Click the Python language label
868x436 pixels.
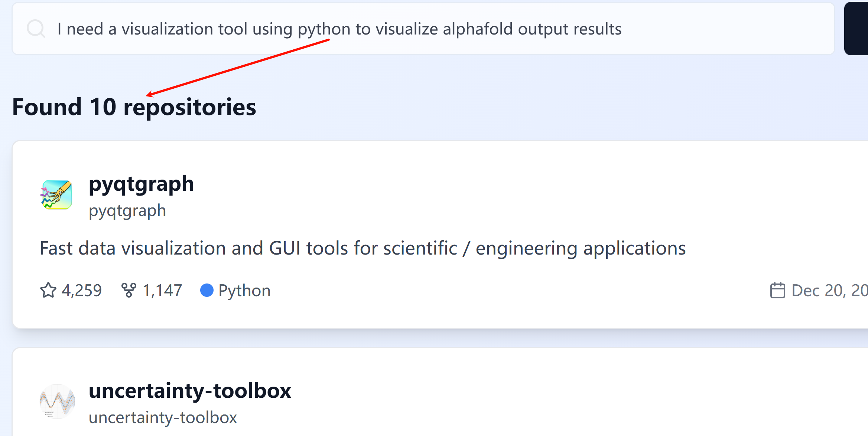pos(244,290)
